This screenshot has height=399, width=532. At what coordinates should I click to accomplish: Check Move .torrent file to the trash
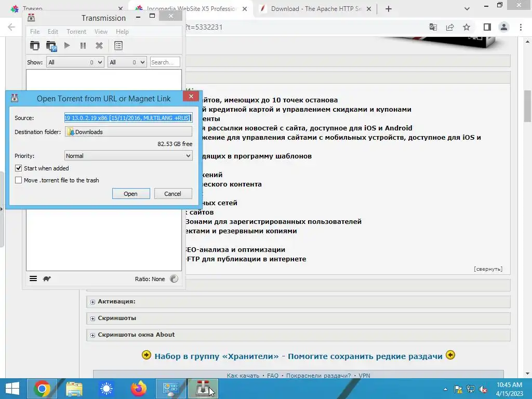click(18, 180)
